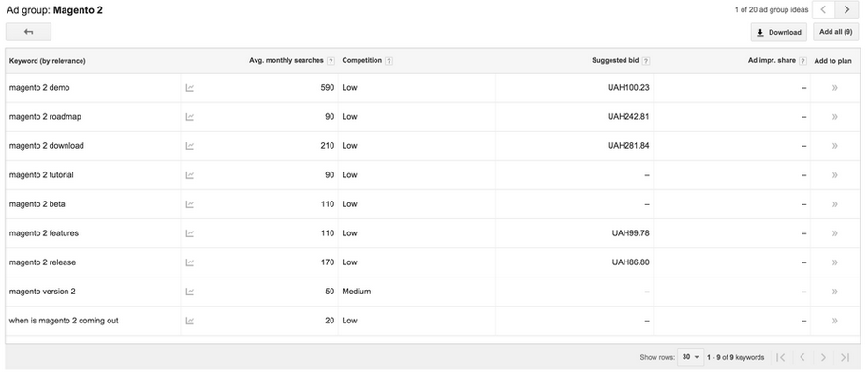
Task: Click the 590 monthly searches value
Action: coord(327,87)
